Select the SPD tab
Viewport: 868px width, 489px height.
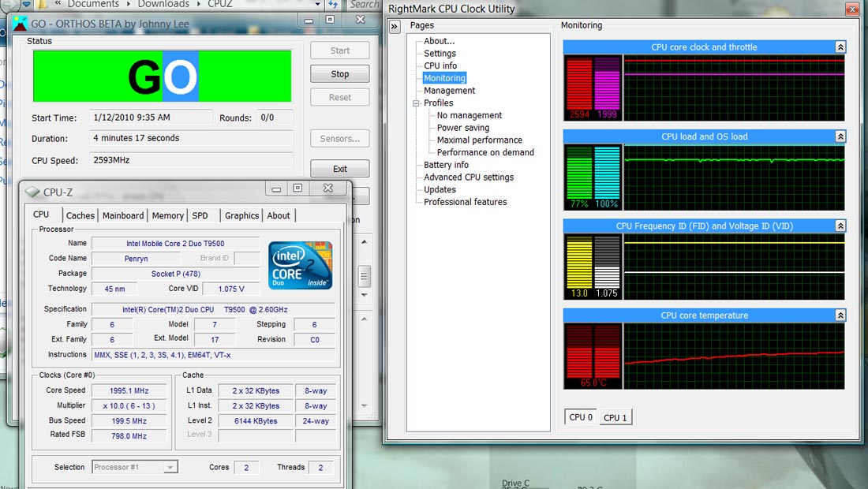click(200, 216)
